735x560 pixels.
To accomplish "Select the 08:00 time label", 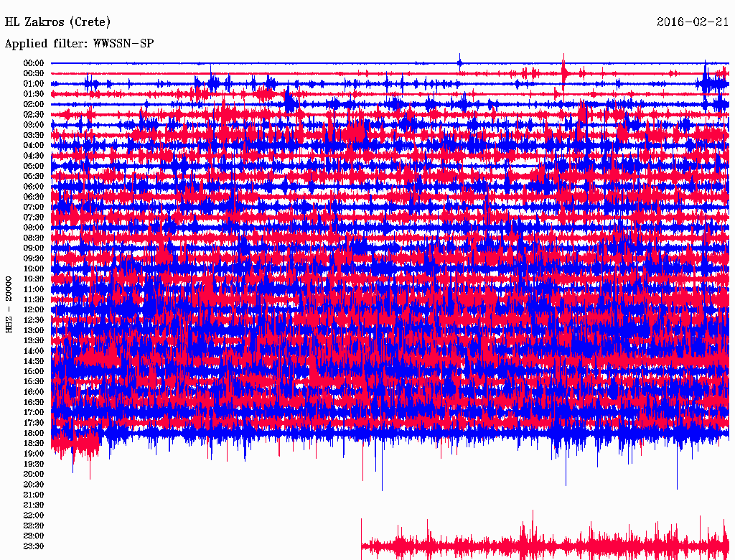I will pyautogui.click(x=34, y=228).
